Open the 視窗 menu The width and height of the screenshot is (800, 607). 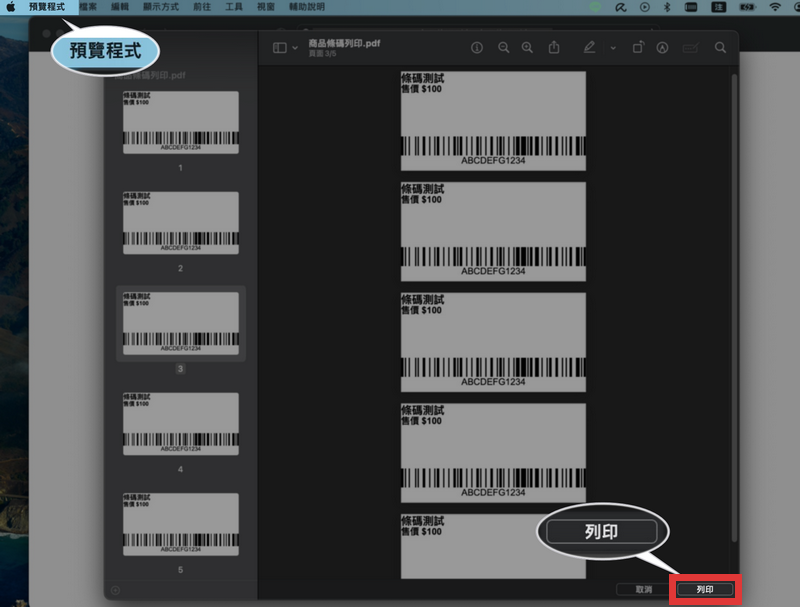(x=266, y=7)
